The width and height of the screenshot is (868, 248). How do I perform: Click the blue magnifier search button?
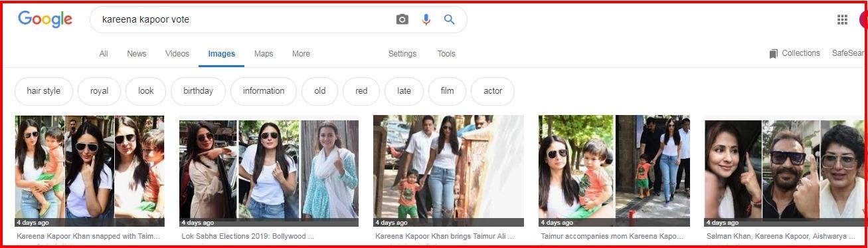450,20
